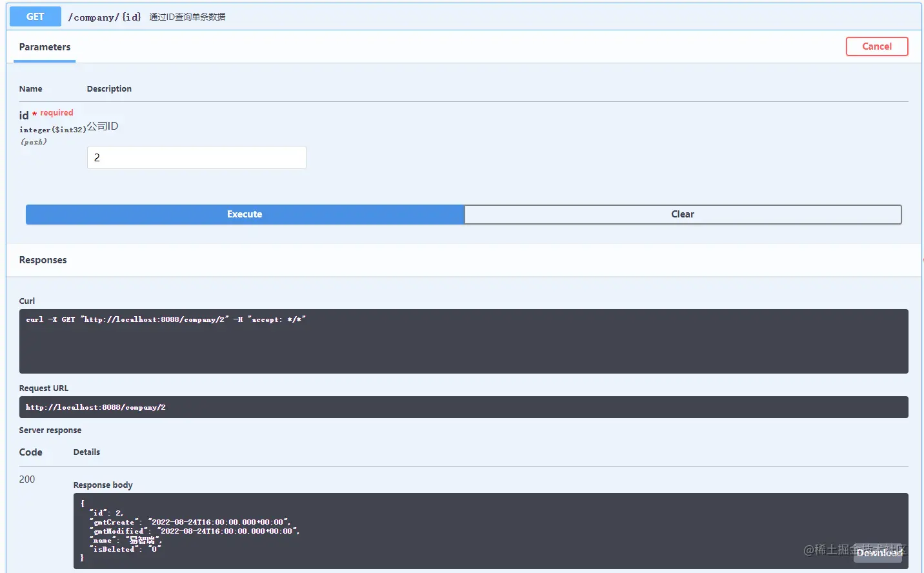Execute the API request
The height and width of the screenshot is (573, 924).
pos(245,214)
